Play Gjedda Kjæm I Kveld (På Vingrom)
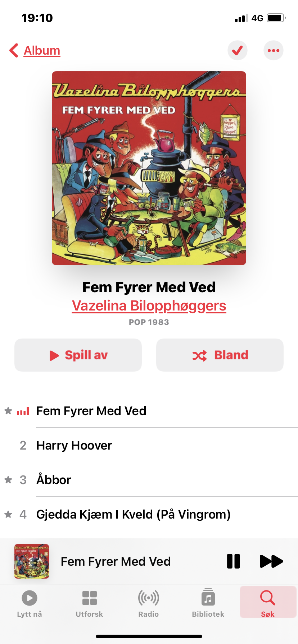298x644 pixels. point(149,514)
